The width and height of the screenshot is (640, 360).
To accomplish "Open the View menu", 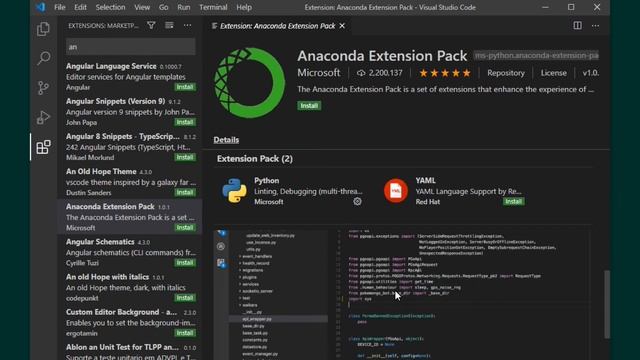I will click(142, 7).
